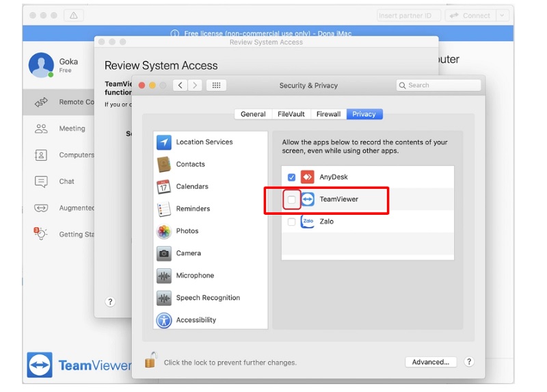Go back in System Preferences
This screenshot has width=547, height=392.
click(x=181, y=85)
